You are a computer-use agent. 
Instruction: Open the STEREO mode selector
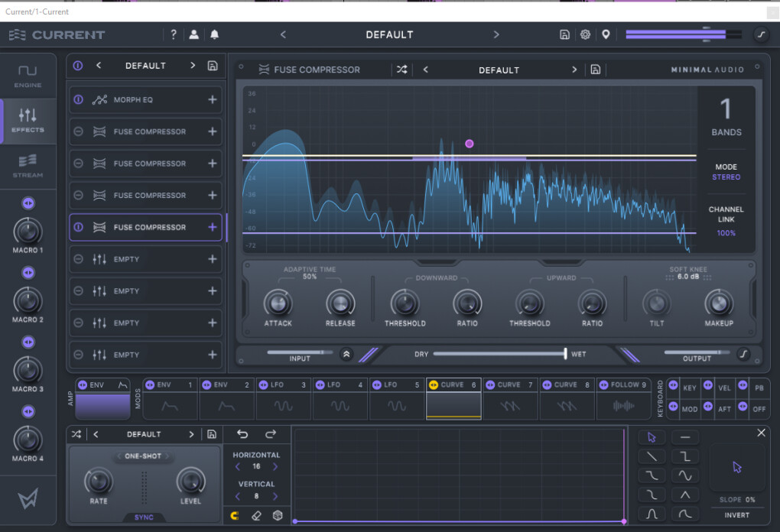coord(726,177)
